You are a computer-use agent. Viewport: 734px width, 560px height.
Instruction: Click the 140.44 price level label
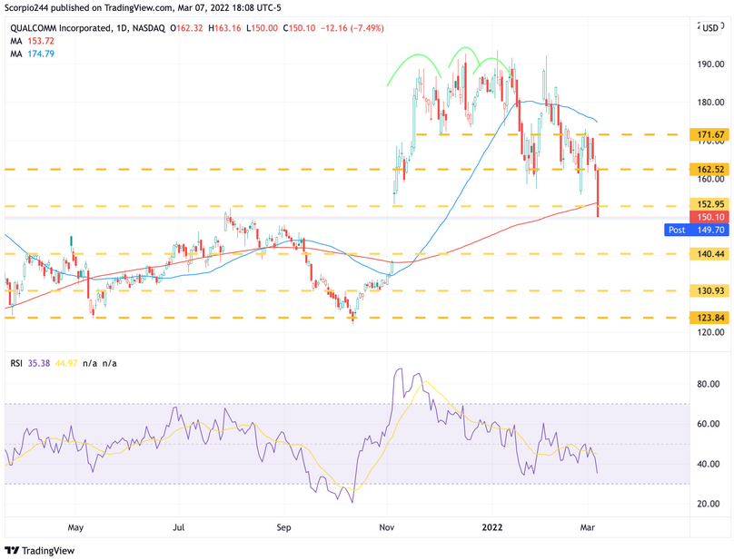pos(710,254)
